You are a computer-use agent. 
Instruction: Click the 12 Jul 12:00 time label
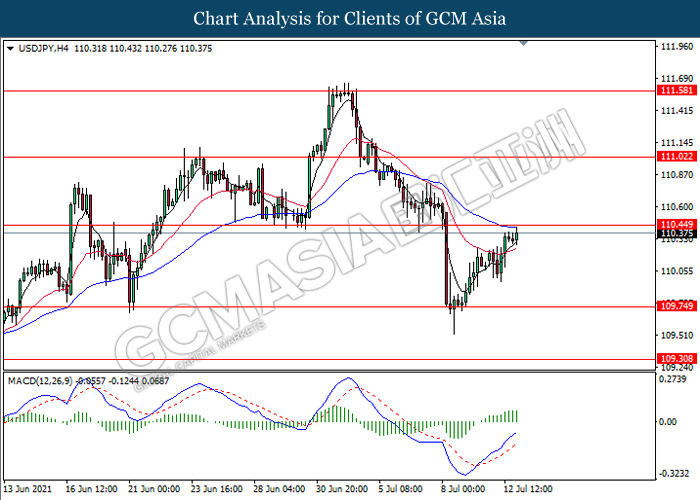pyautogui.click(x=528, y=489)
